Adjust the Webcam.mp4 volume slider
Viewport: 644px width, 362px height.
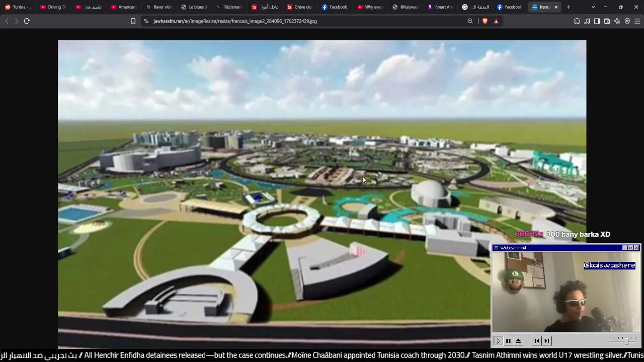coord(623,340)
